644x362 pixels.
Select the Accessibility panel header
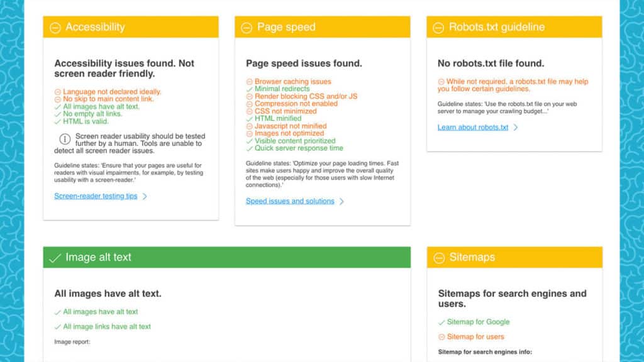[131, 27]
